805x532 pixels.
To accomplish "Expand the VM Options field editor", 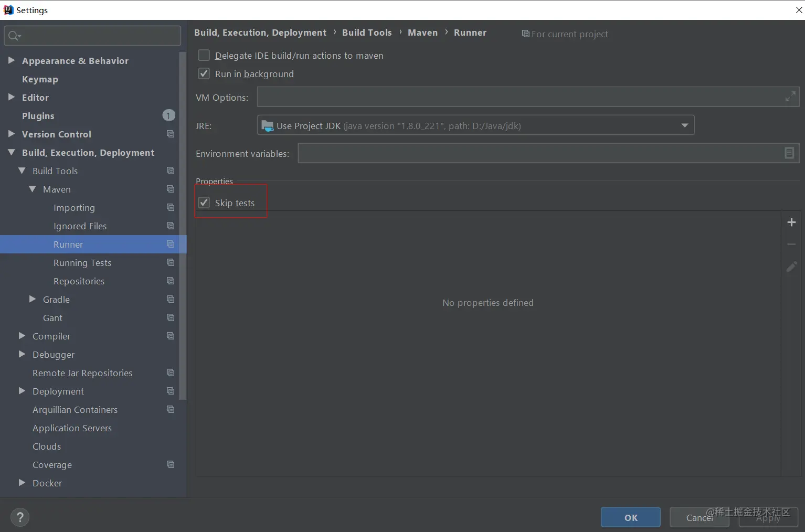I will 790,97.
